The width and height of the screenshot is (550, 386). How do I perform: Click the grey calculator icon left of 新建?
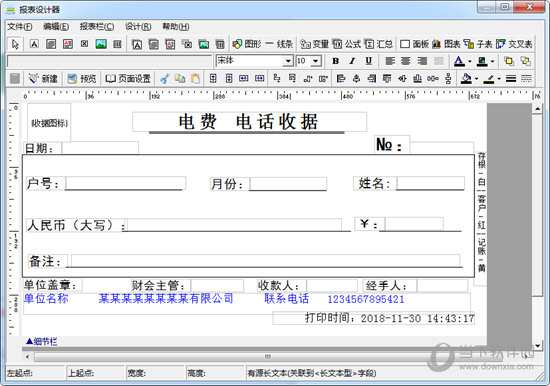(15, 78)
